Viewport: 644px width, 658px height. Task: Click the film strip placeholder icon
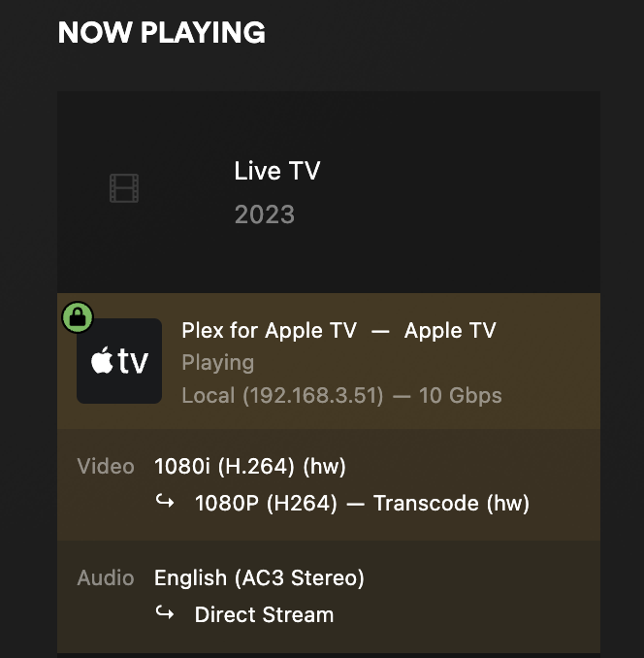(124, 188)
